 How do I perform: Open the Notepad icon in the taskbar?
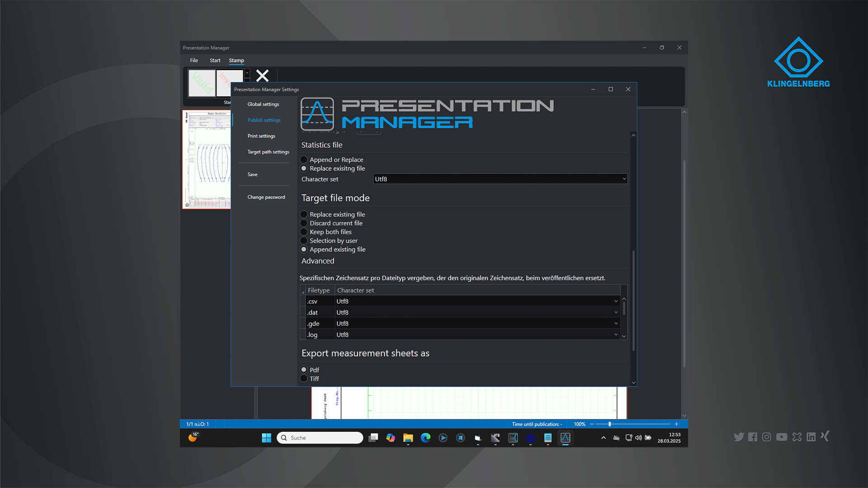coord(548,437)
